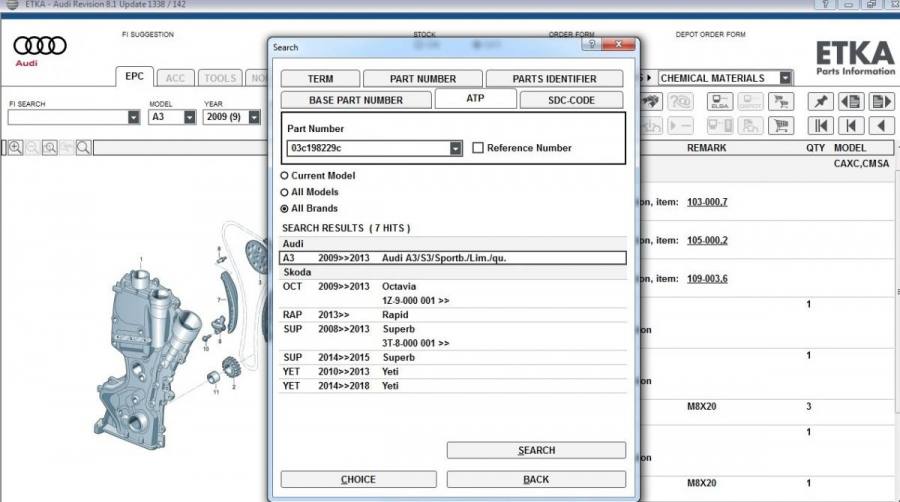Viewport: 900px width, 502px height.
Task: Click the pushpin icon in the toolbar
Action: click(x=820, y=102)
